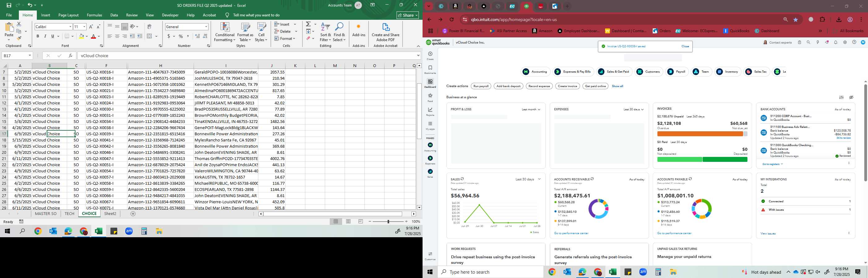This screenshot has width=868, height=278.
Task: Toggle Italic formatting in Excel
Action: coord(45,36)
